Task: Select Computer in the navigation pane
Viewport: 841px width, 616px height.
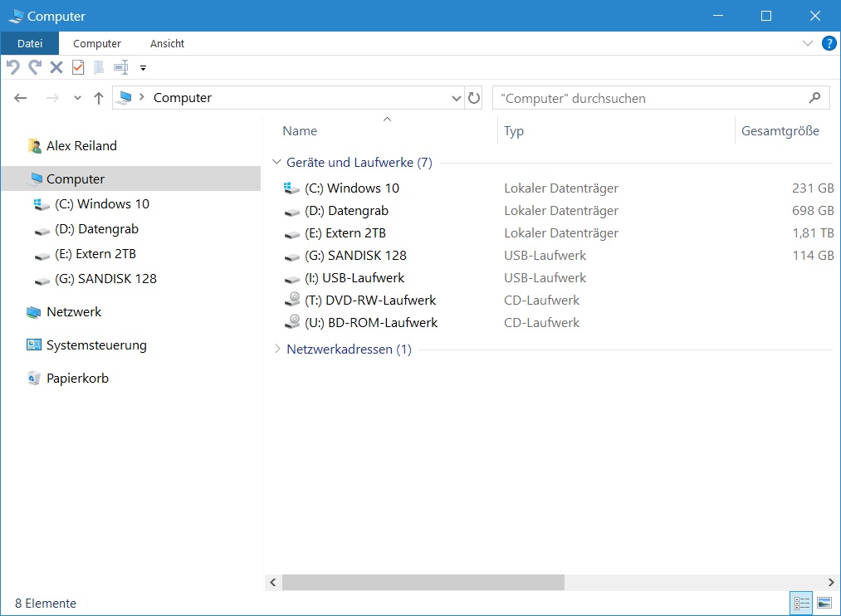Action: [131, 178]
